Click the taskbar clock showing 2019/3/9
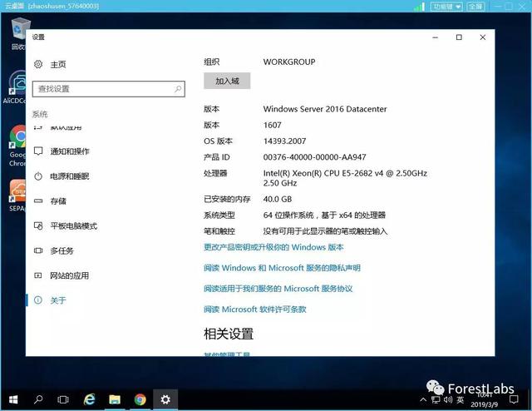The width and height of the screenshot is (532, 411). 484,400
